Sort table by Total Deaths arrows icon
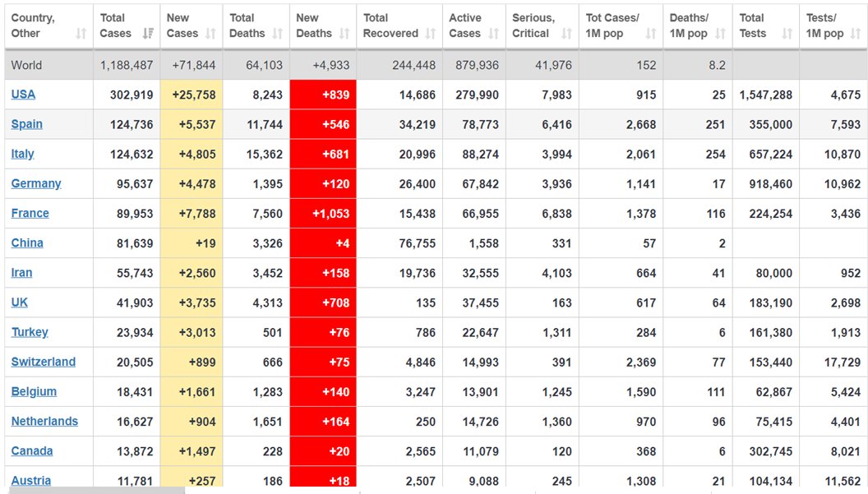This screenshot has height=494, width=868. pos(277,34)
